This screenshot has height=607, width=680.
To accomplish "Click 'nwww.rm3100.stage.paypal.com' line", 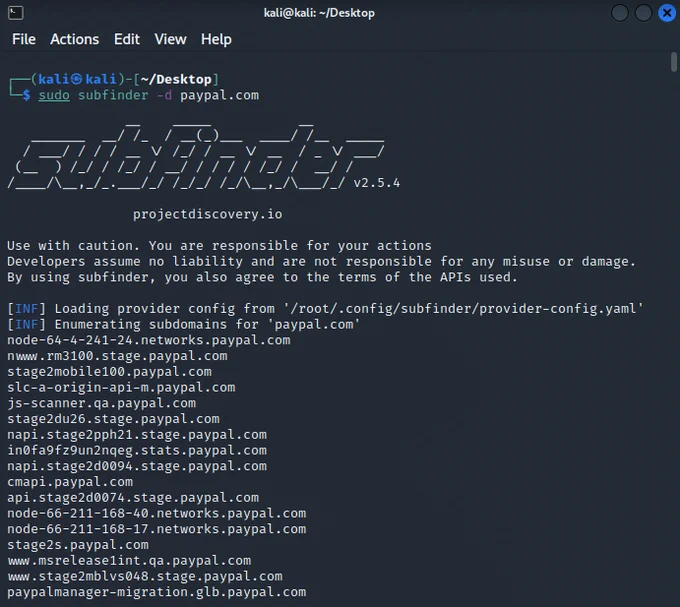I will click(x=117, y=356).
